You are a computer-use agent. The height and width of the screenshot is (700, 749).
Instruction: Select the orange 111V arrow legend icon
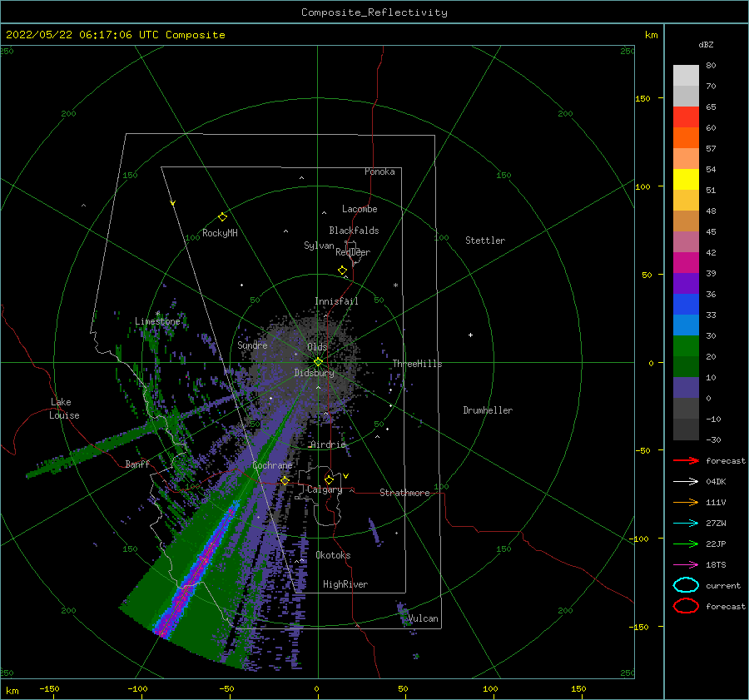tap(686, 502)
